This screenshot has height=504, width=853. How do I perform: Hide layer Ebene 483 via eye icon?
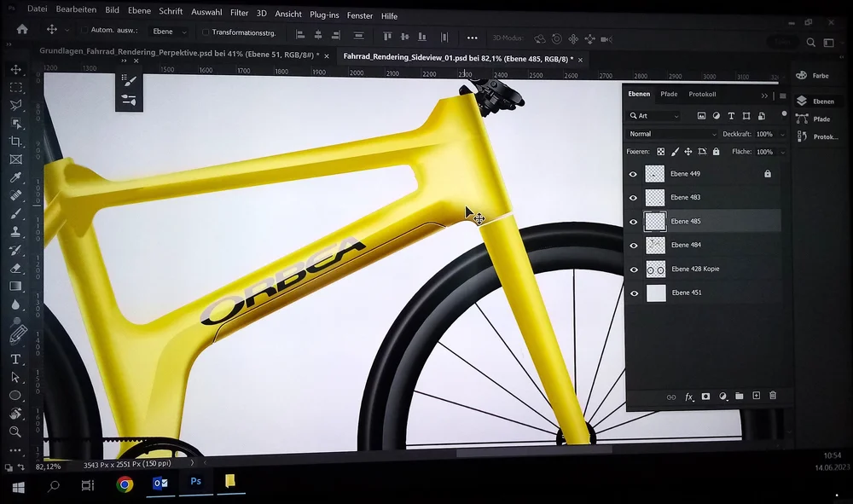click(633, 198)
